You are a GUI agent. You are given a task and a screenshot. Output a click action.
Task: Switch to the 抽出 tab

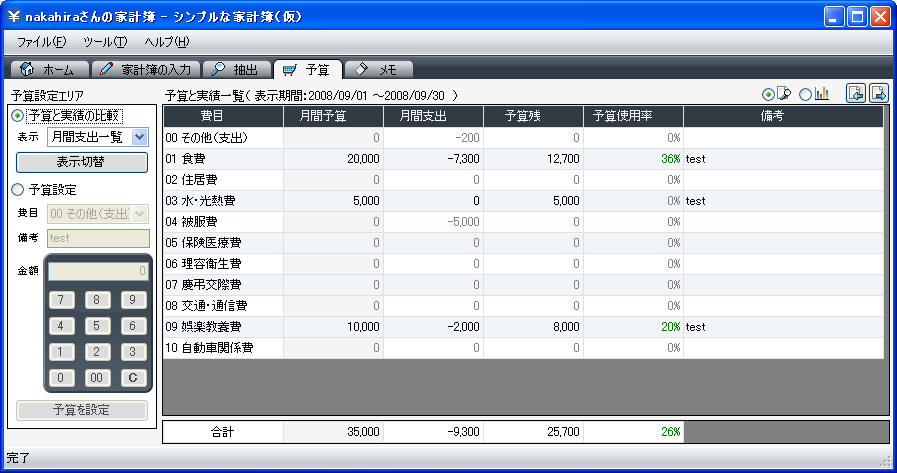(235, 69)
